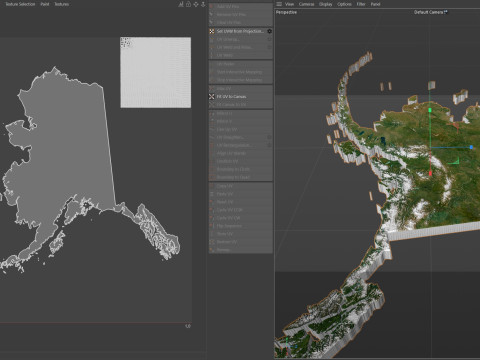Click the move-view icon in UV editor header
This screenshot has width=480, height=360.
[196, 4]
